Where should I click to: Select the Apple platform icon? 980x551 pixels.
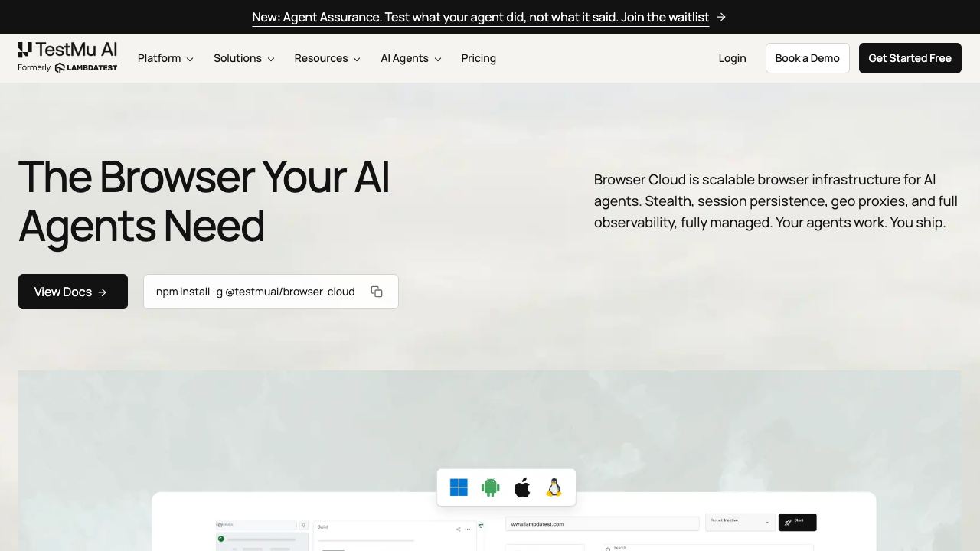522,487
